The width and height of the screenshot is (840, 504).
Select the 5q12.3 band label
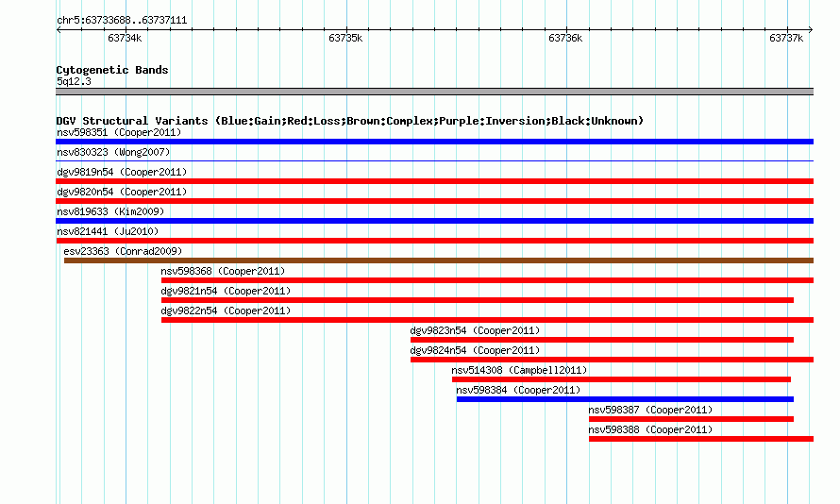click(74, 81)
